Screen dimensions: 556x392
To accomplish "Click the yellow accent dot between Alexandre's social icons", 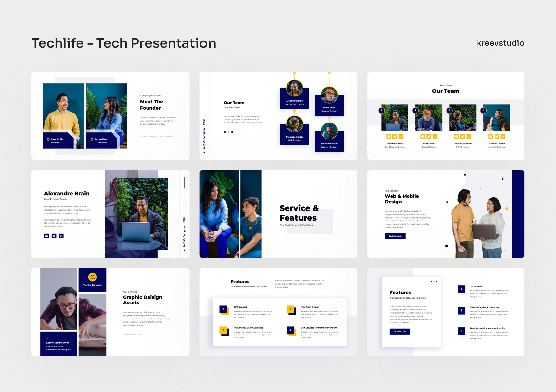I will [50, 236].
